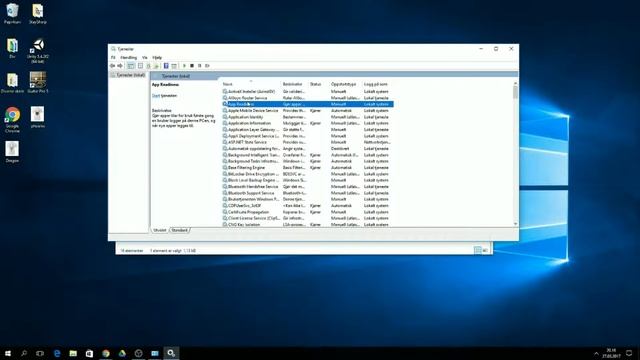The height and width of the screenshot is (360, 640).
Task: Select the Application Layer Gateway service
Action: 308,129
